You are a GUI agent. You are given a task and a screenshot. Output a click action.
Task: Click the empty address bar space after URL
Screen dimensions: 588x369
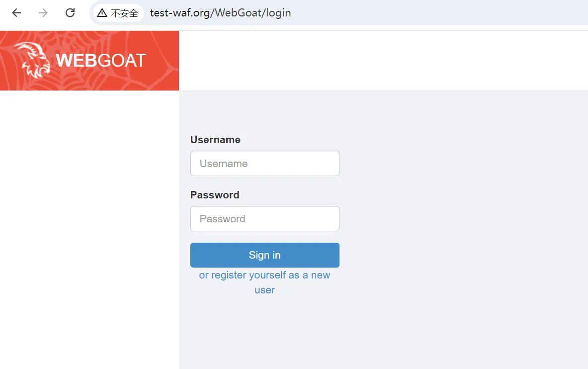tap(437, 13)
